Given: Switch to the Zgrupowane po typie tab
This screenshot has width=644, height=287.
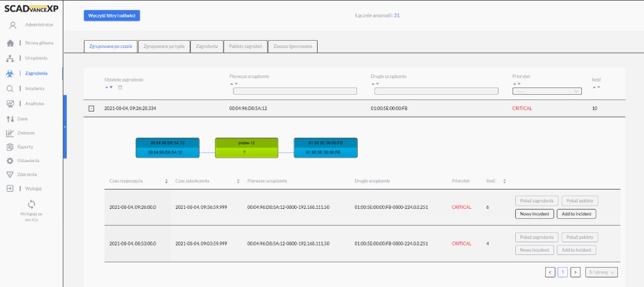Looking at the screenshot, I should click(x=164, y=46).
